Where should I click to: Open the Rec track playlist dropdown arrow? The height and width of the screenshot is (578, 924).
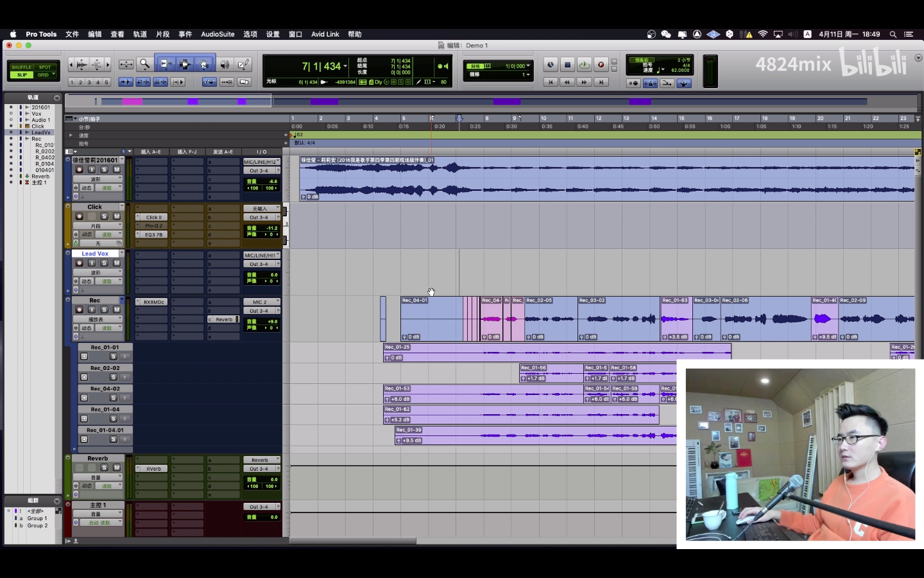coord(122,301)
